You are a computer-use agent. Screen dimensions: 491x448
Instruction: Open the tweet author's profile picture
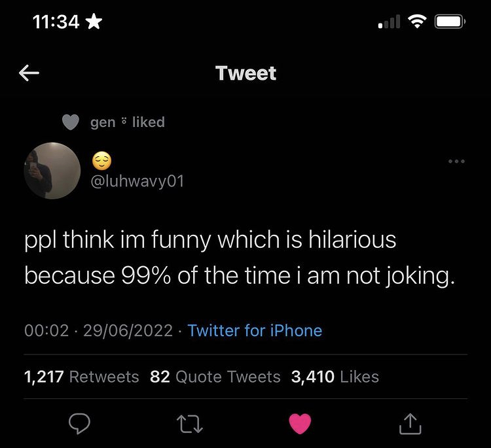52,171
